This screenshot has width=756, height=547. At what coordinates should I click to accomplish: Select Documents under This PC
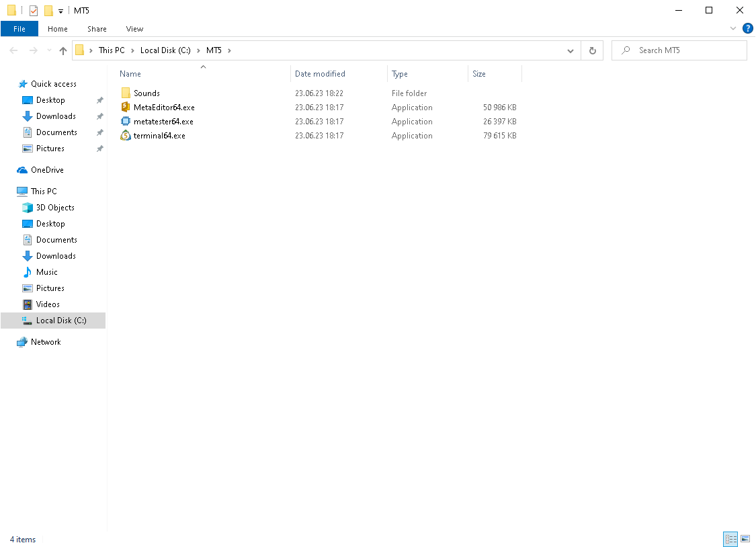(x=56, y=240)
